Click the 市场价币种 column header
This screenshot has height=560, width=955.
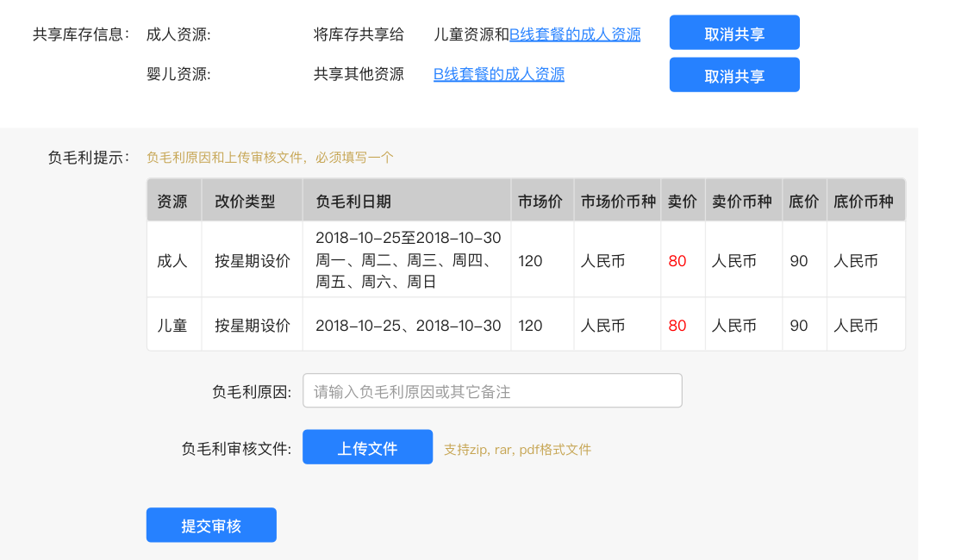(618, 202)
